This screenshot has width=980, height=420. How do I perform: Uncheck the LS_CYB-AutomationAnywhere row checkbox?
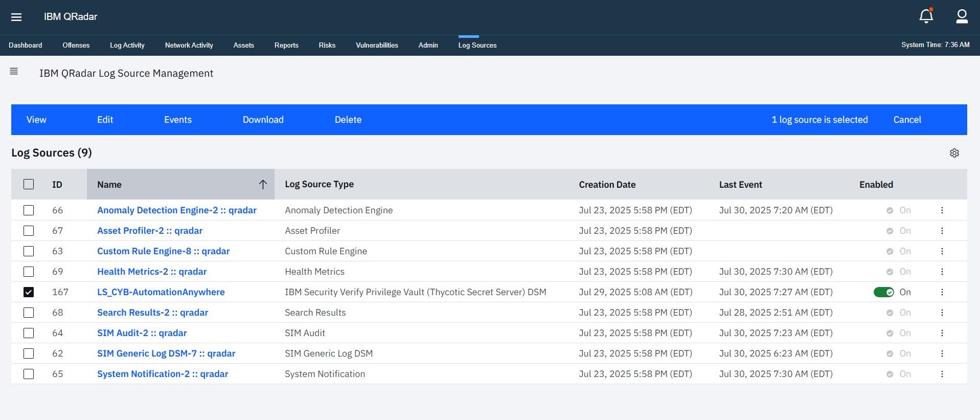tap(29, 292)
